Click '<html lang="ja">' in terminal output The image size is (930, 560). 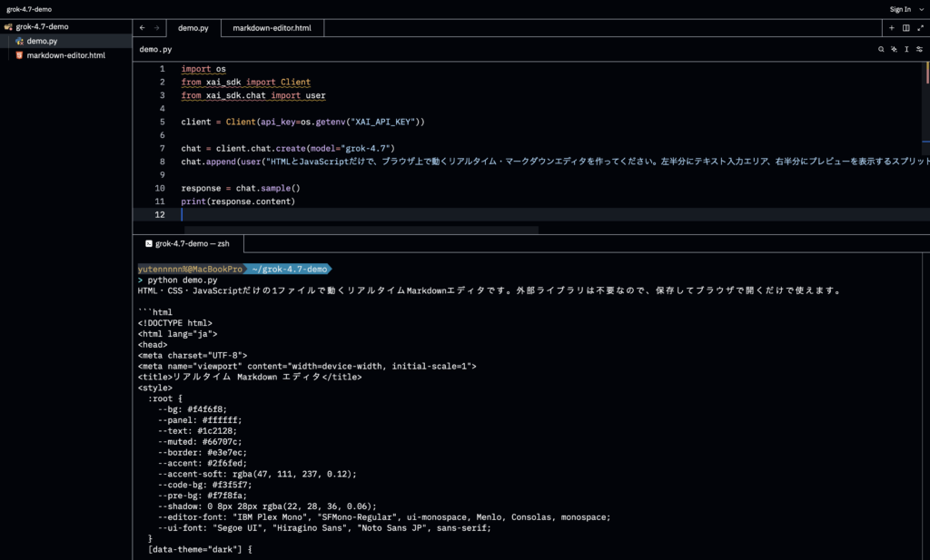177,334
